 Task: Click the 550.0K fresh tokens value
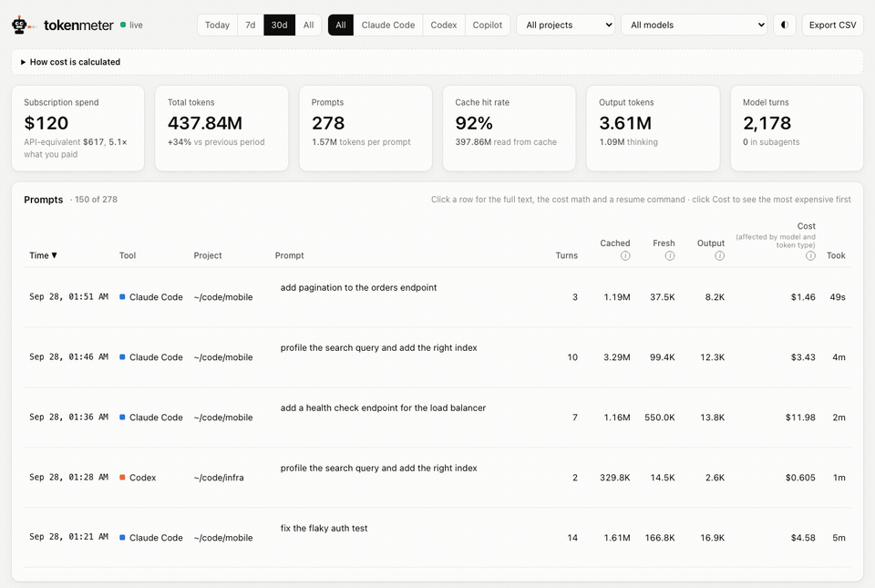[x=660, y=418]
